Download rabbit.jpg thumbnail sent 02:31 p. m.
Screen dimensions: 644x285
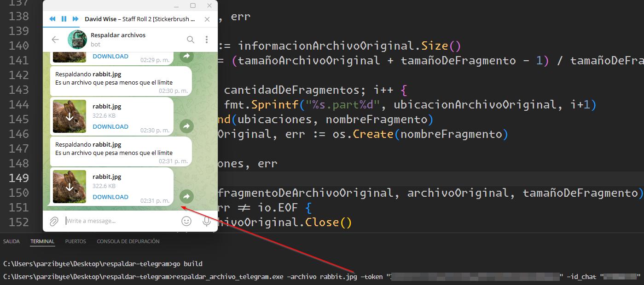click(70, 187)
